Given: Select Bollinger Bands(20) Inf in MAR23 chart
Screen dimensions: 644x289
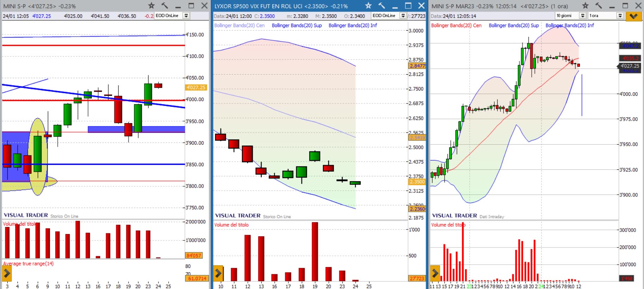Looking at the screenshot, I should [570, 25].
